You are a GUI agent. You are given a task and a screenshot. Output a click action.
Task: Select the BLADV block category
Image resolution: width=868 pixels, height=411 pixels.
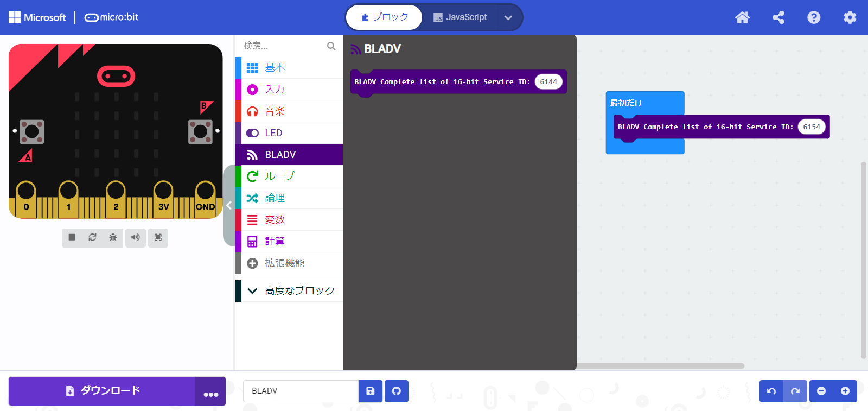289,155
